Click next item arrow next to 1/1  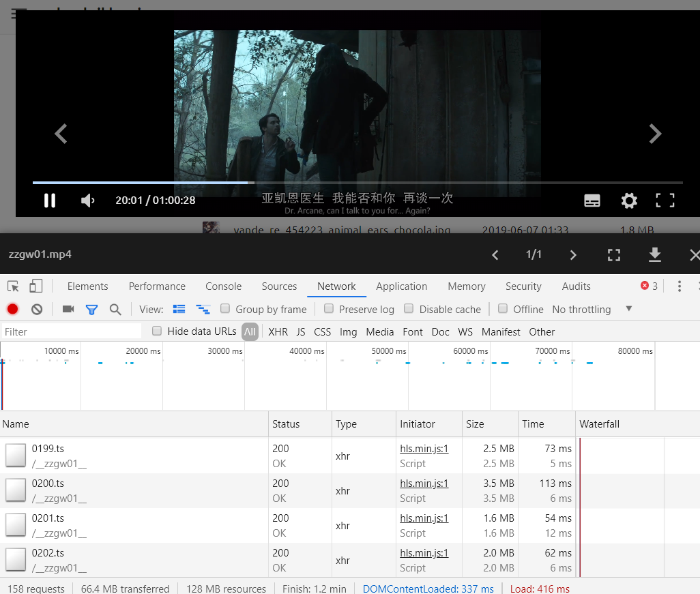(x=573, y=255)
